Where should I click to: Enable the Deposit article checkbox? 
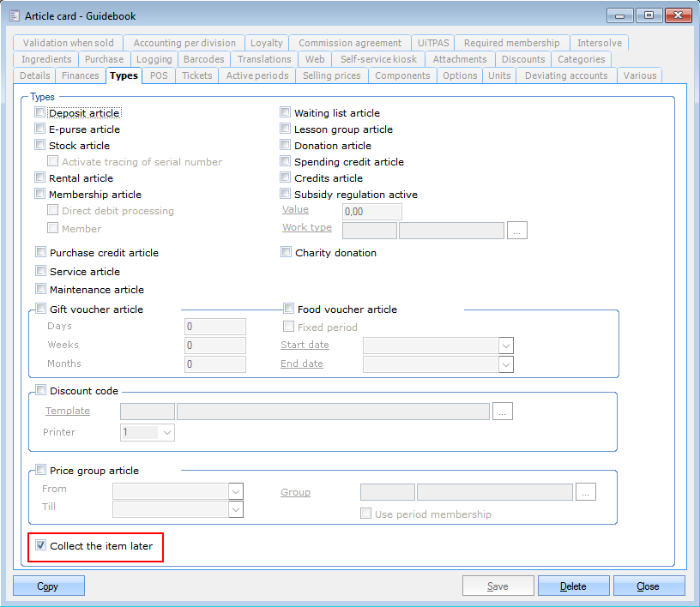point(40,112)
